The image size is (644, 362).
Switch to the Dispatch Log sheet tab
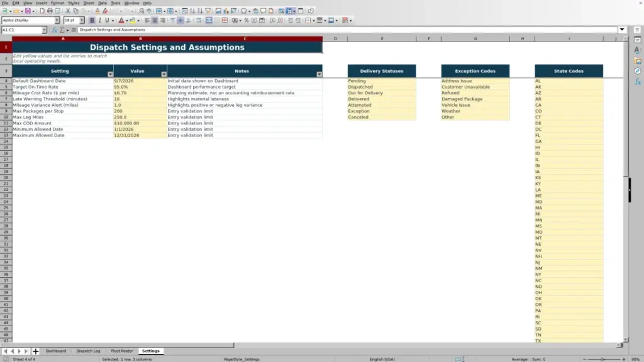[88, 351]
